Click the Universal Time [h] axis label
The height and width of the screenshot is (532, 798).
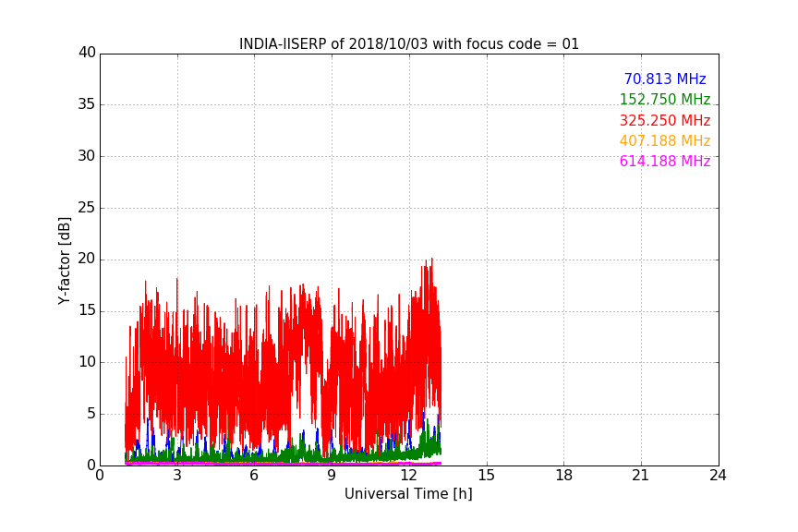tap(408, 494)
